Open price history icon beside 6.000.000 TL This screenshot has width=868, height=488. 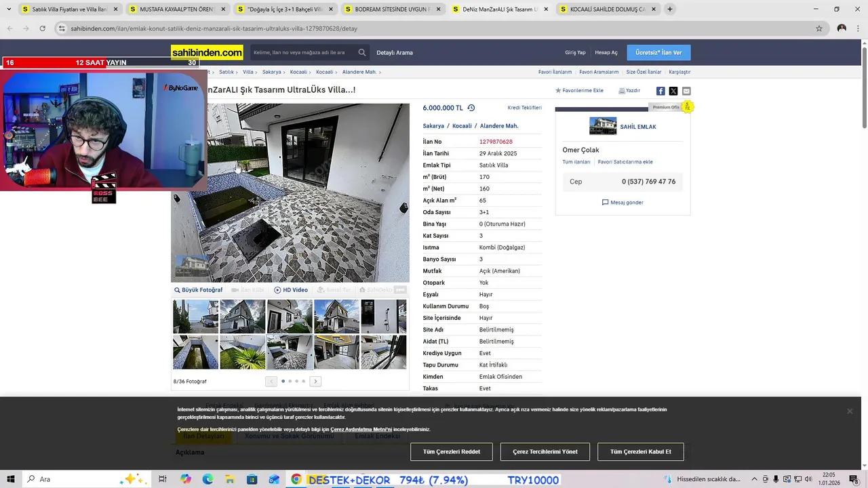(x=471, y=108)
